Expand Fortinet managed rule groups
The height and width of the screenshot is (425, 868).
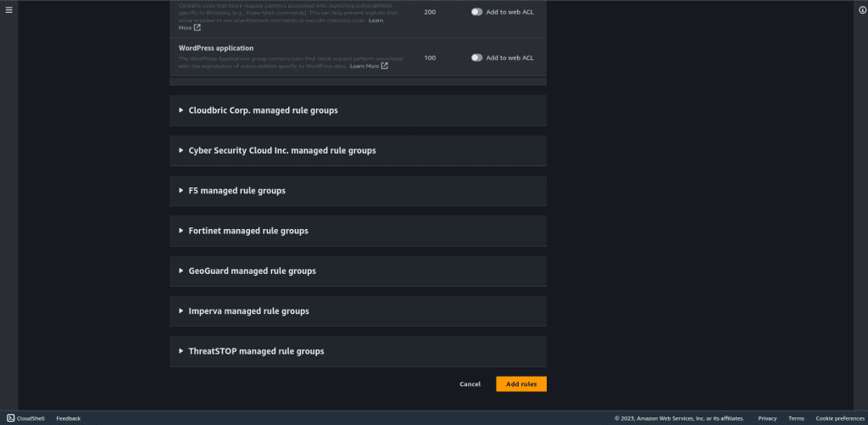[358, 231]
